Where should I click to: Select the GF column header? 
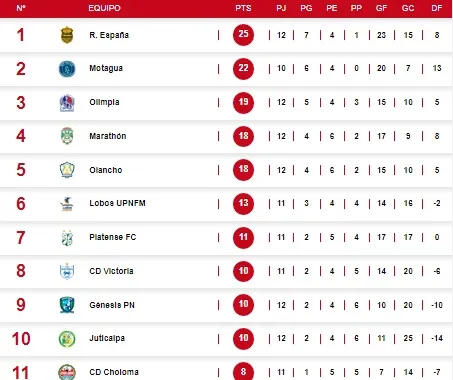(x=381, y=8)
